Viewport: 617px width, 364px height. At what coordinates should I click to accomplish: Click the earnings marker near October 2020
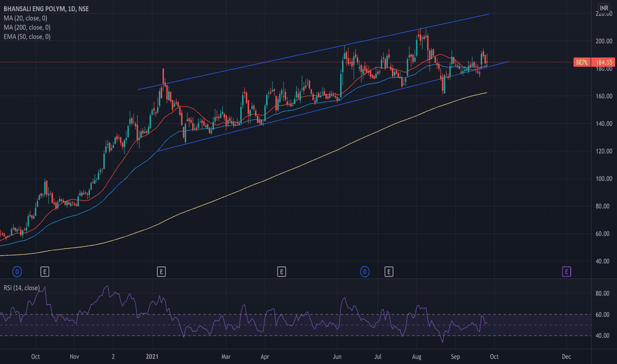click(45, 271)
